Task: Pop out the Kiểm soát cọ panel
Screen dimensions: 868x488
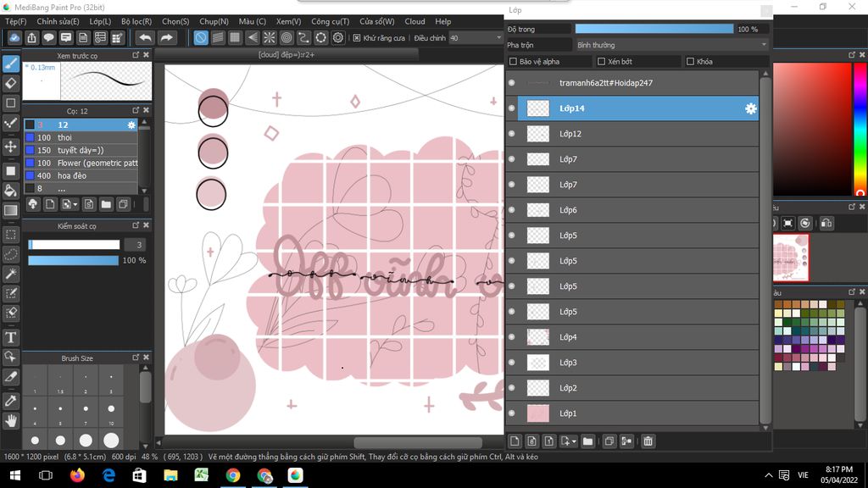Action: tap(136, 225)
